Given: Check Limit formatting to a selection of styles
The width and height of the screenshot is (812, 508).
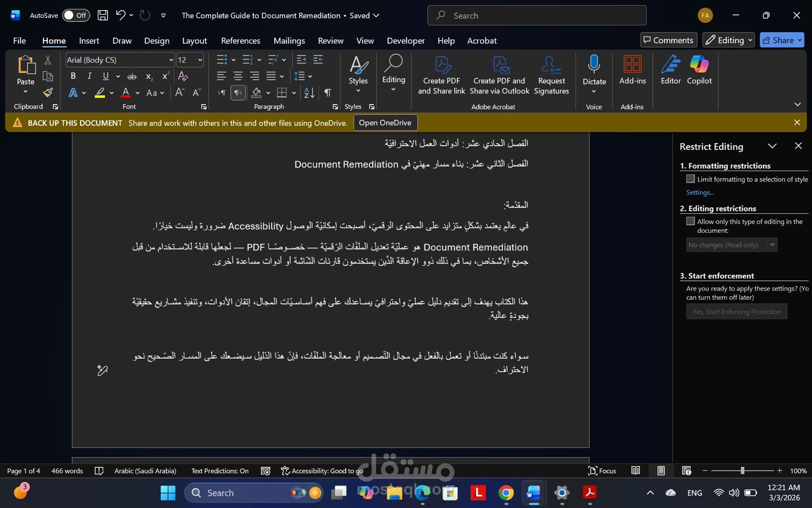Looking at the screenshot, I should [x=690, y=179].
